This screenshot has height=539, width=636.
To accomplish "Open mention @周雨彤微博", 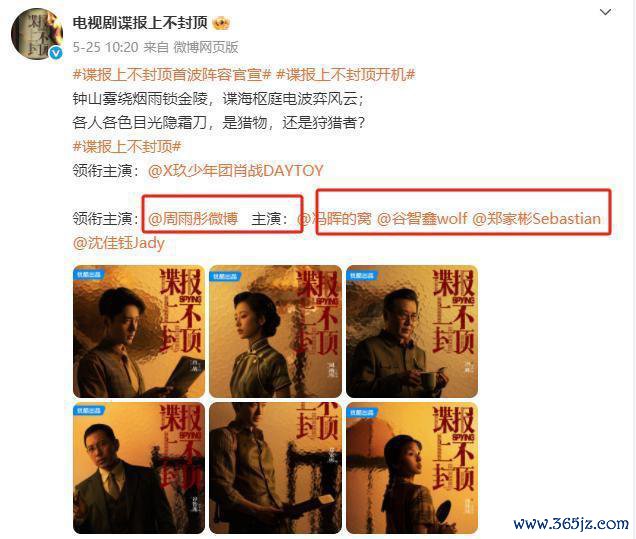I will [x=193, y=219].
